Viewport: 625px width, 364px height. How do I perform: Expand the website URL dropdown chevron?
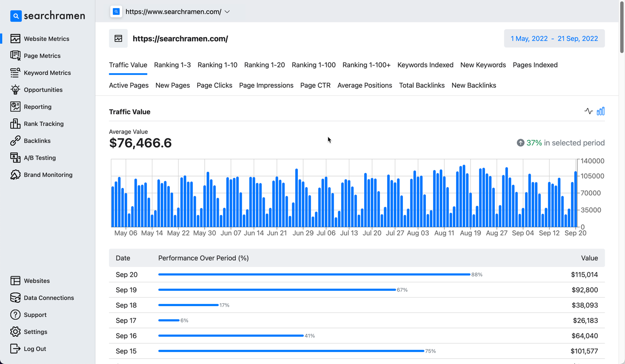click(227, 12)
